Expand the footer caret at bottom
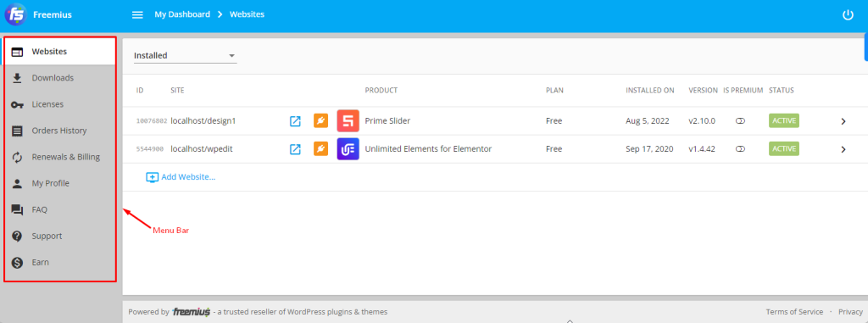 tap(570, 320)
